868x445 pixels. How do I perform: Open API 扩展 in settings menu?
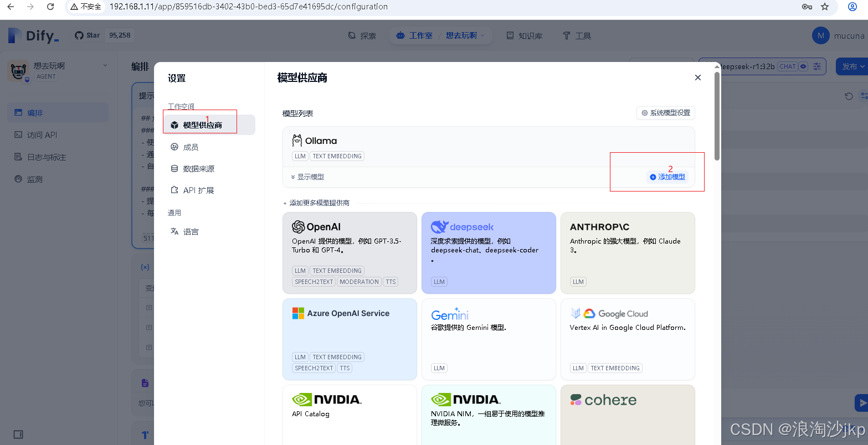(210, 190)
